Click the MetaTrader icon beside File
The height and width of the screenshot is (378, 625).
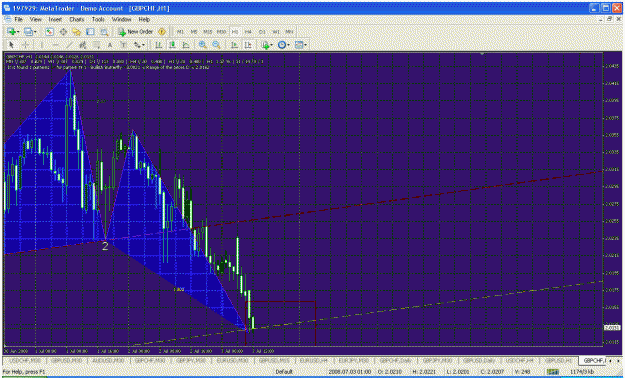click(8, 19)
